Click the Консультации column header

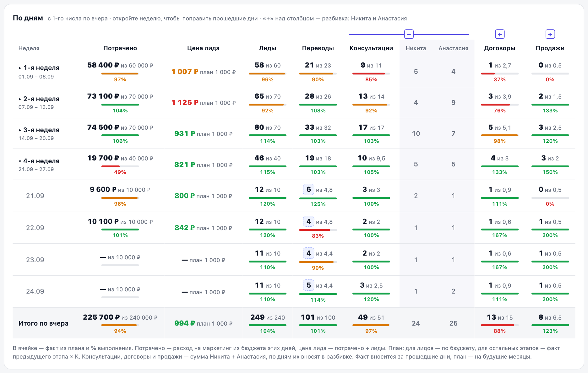tap(371, 48)
